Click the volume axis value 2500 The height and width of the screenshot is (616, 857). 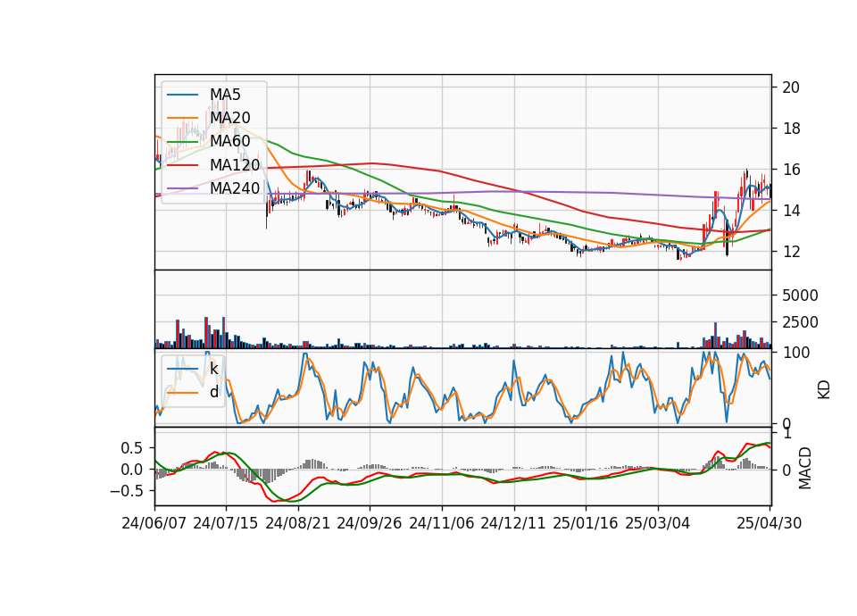(800, 322)
